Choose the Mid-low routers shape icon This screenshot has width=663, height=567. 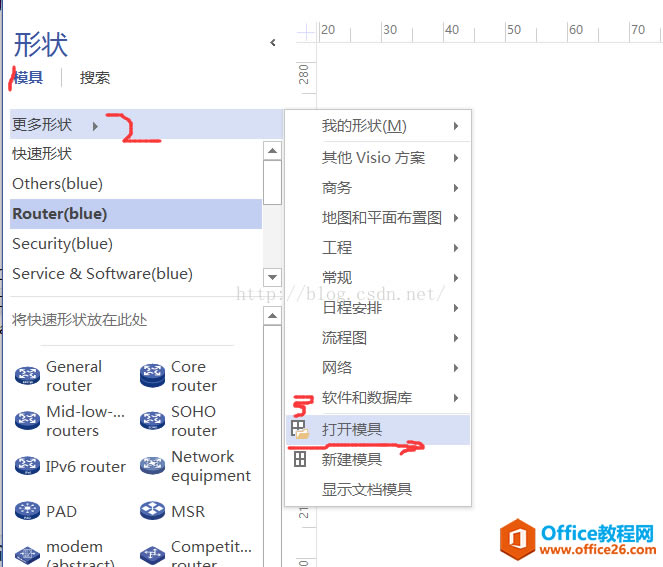click(27, 421)
